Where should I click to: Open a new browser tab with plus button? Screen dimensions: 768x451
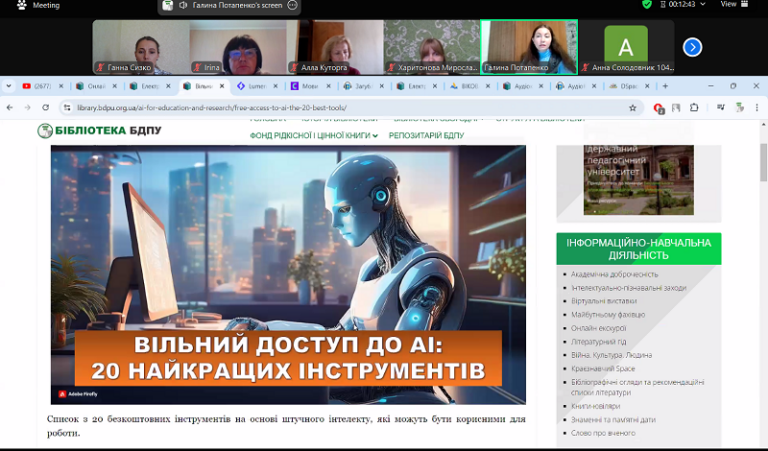[665, 86]
